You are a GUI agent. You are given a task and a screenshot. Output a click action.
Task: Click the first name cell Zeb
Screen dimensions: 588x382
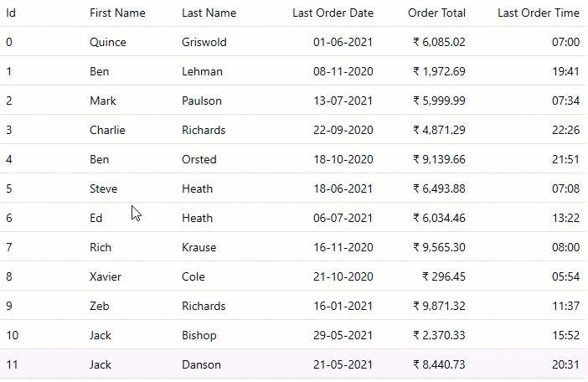[x=100, y=306]
